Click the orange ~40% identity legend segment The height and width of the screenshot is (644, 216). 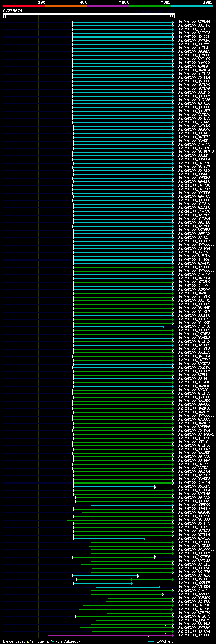pos(66,6)
